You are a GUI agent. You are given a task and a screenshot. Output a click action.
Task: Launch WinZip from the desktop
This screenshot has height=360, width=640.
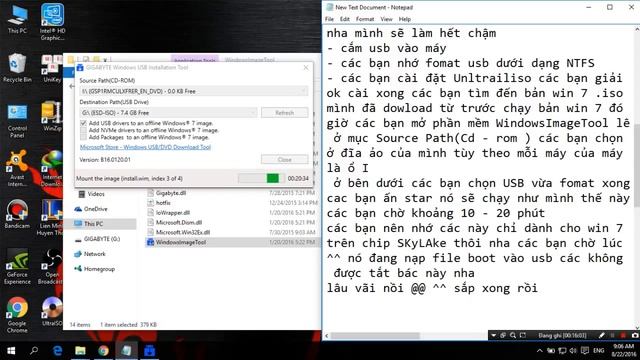[52, 116]
